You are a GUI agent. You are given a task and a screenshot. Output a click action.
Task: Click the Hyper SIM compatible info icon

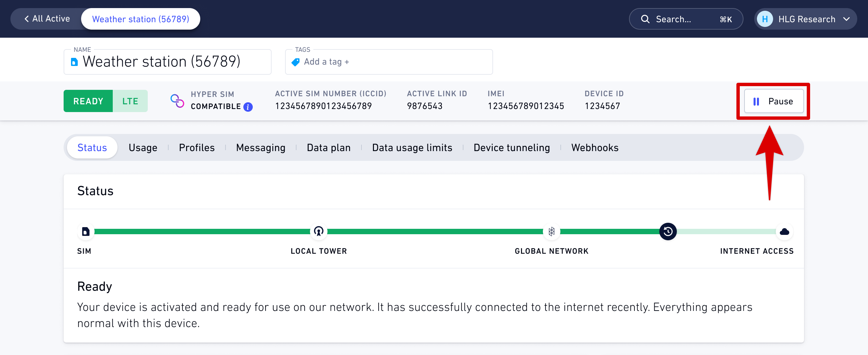(x=248, y=107)
